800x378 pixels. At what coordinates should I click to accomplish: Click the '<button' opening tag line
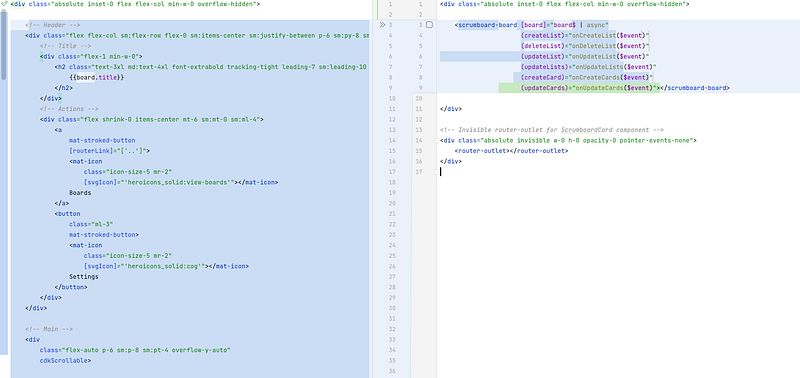[67, 214]
